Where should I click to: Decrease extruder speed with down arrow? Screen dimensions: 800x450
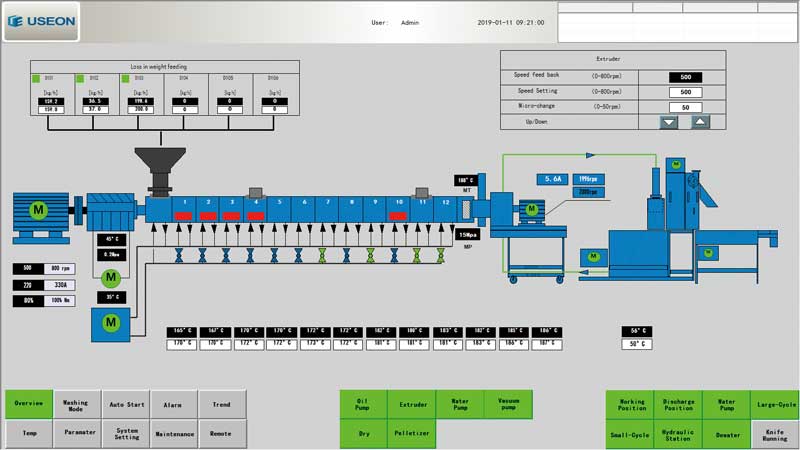[669, 122]
